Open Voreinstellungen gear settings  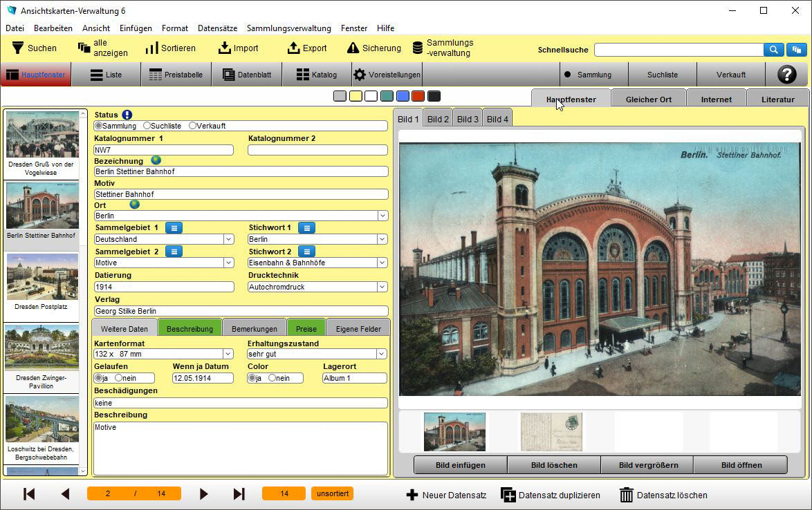359,75
